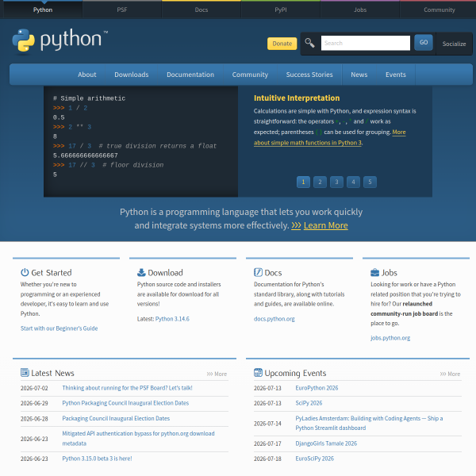This screenshot has width=476, height=476.
Task: Click the magnifying glass search icon
Action: tap(309, 43)
